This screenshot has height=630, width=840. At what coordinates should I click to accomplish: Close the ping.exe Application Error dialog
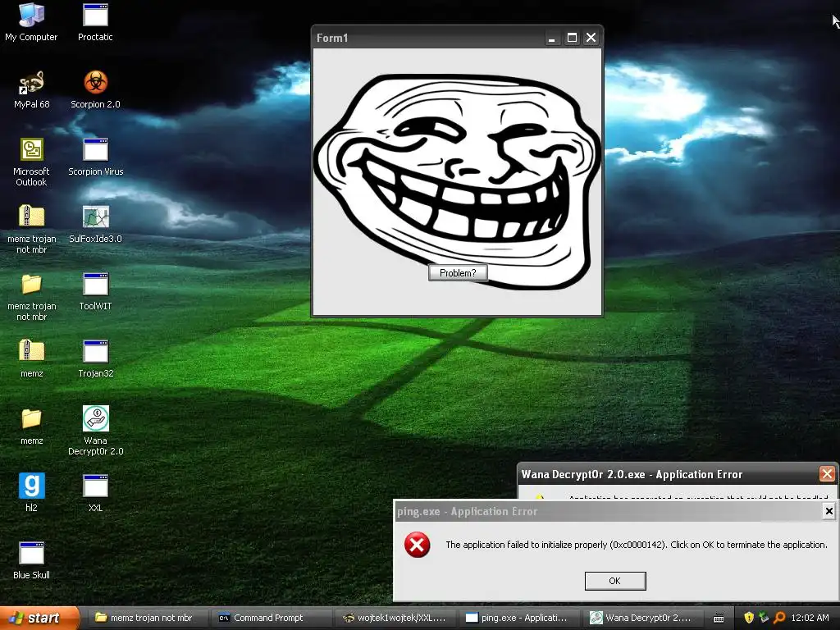coord(829,511)
